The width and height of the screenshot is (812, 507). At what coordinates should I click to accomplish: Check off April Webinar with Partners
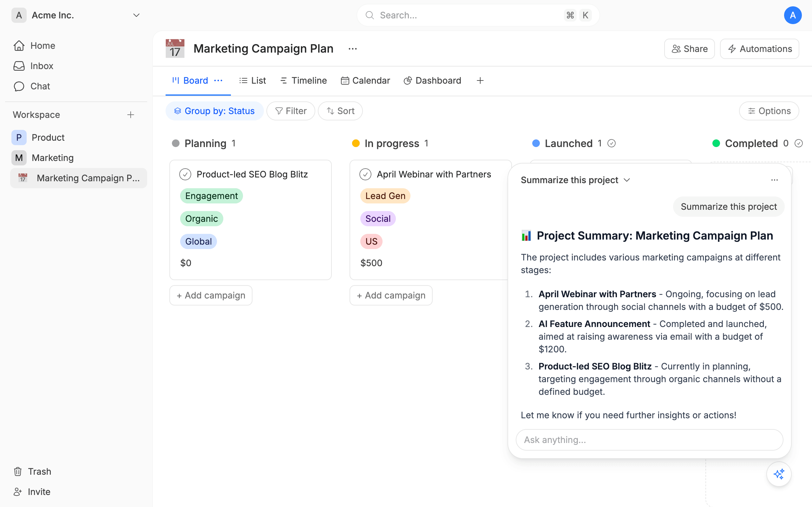pos(365,174)
